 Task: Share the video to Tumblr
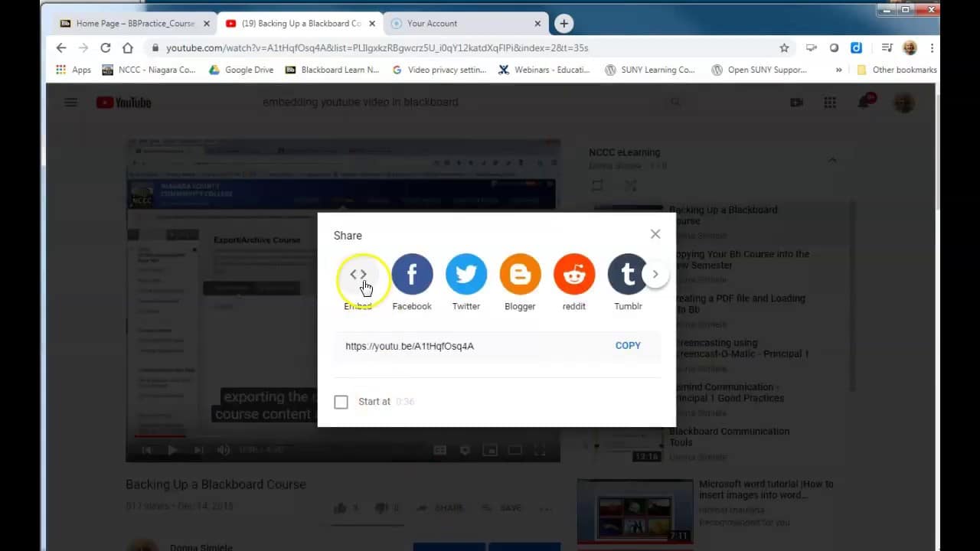[x=627, y=274]
